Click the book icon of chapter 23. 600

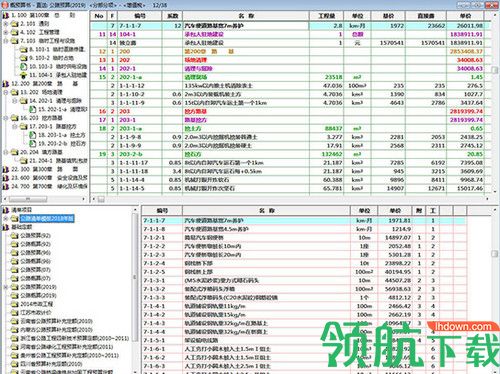click(x=6, y=178)
